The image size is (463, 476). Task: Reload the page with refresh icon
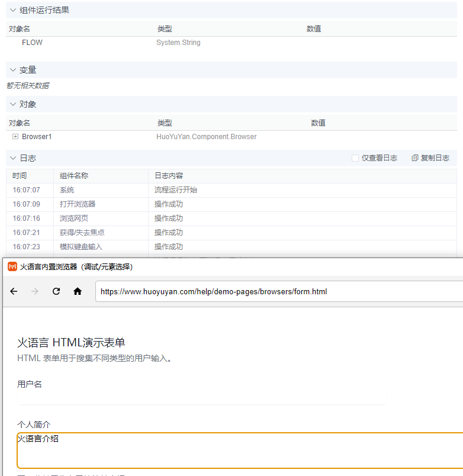tap(56, 291)
